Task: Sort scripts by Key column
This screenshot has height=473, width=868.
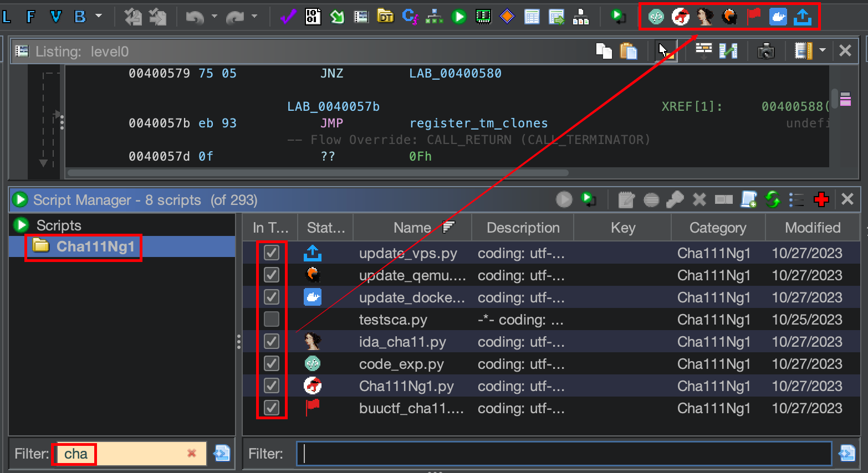Action: coord(623,228)
